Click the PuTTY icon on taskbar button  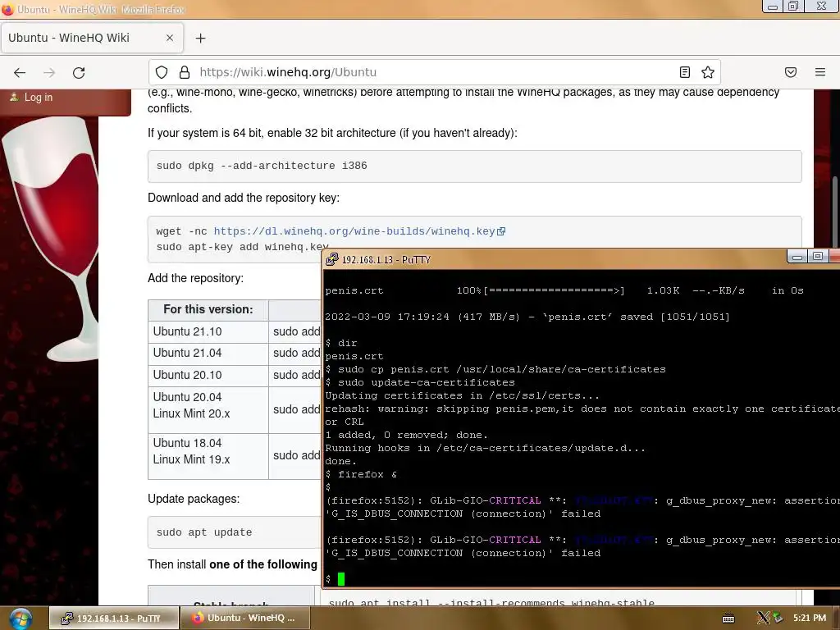coord(66,619)
